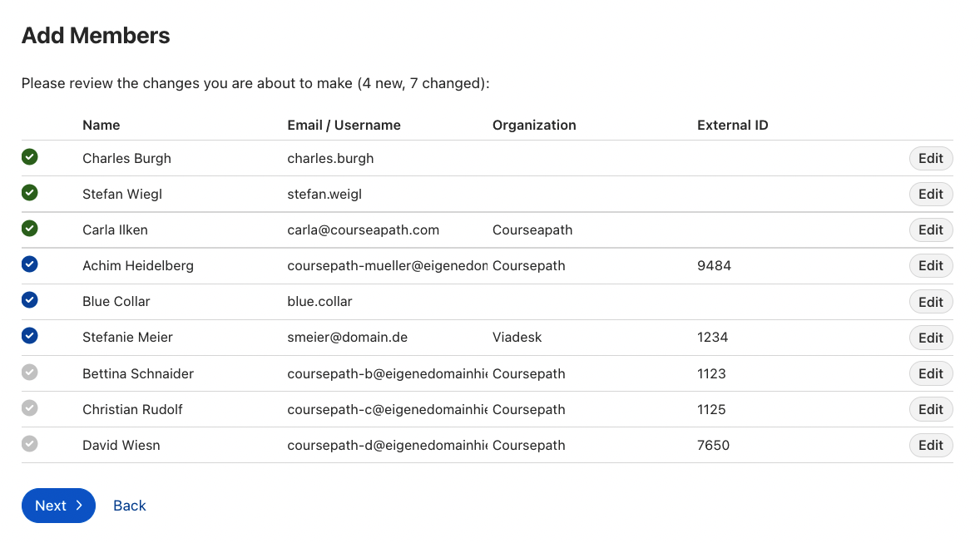Click green check icon beside Carla Ilken

point(30,228)
